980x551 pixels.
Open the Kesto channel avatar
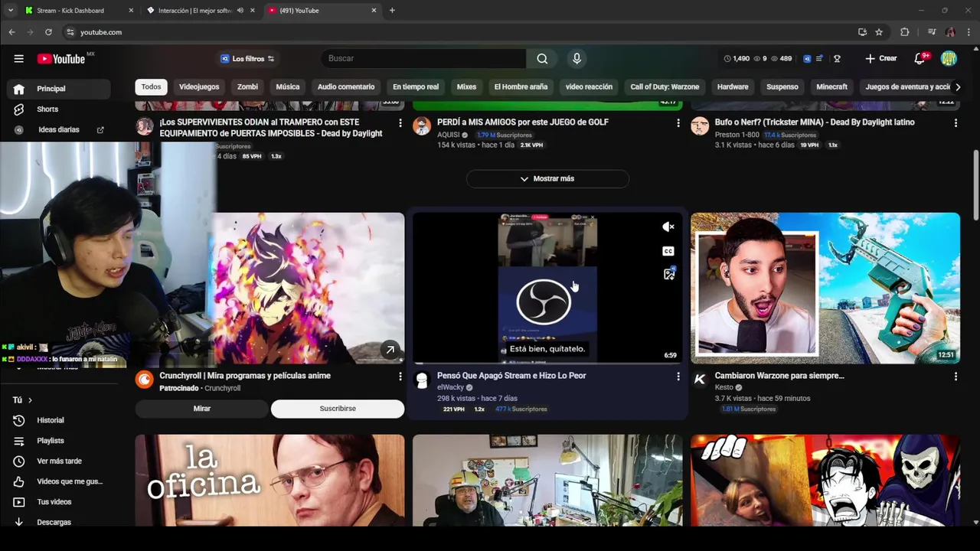[700, 380]
